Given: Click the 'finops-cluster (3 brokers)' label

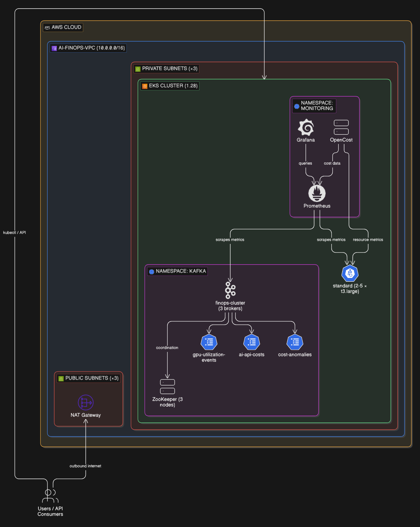Looking at the screenshot, I should click(230, 306).
